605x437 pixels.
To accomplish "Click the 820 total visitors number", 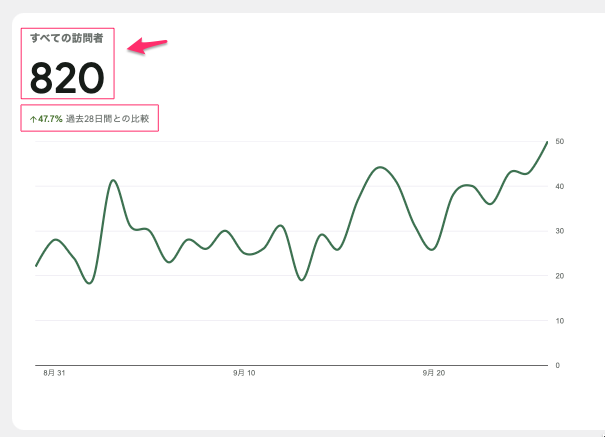I will click(x=66, y=77).
